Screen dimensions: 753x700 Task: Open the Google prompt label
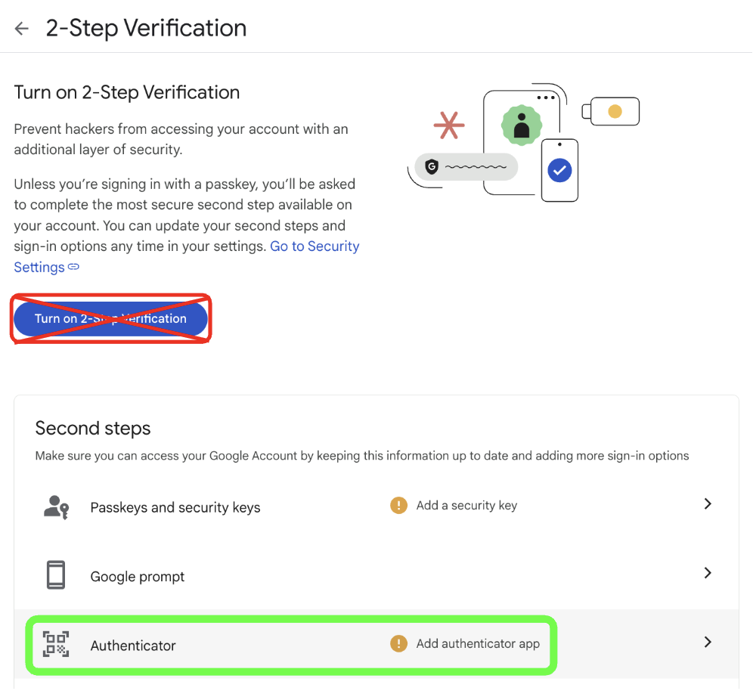coord(138,577)
